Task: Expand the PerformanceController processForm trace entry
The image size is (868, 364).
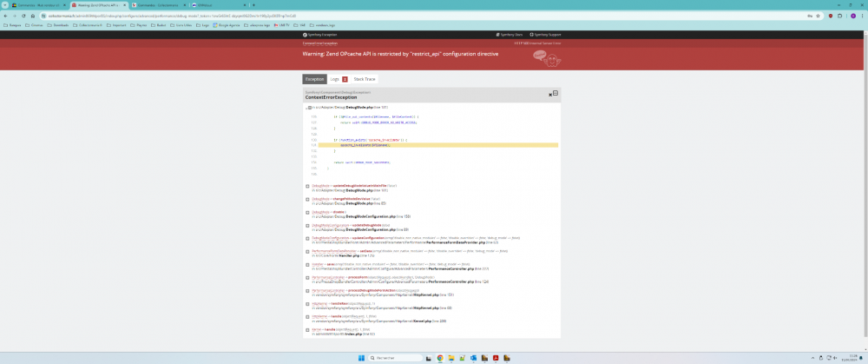Action: pos(308,278)
